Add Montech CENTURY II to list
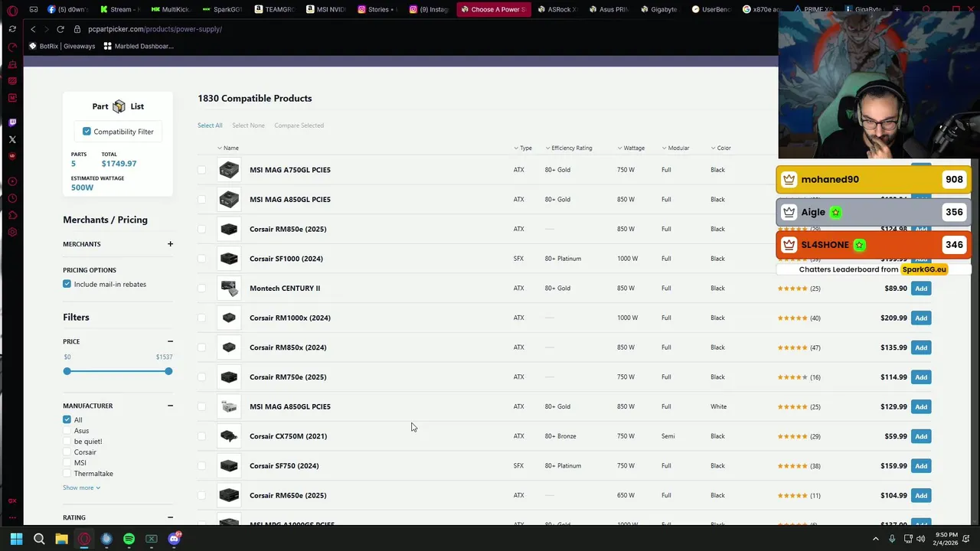980x551 pixels. tap(920, 289)
